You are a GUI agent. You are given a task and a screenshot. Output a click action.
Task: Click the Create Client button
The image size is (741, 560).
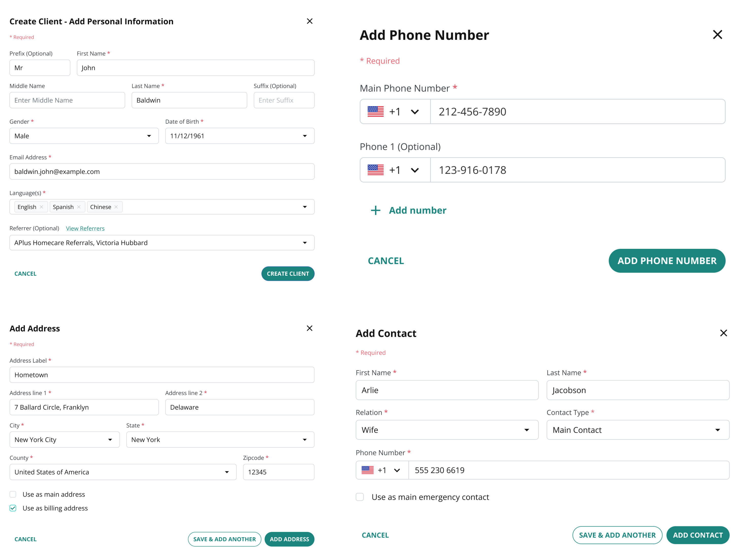coord(288,273)
